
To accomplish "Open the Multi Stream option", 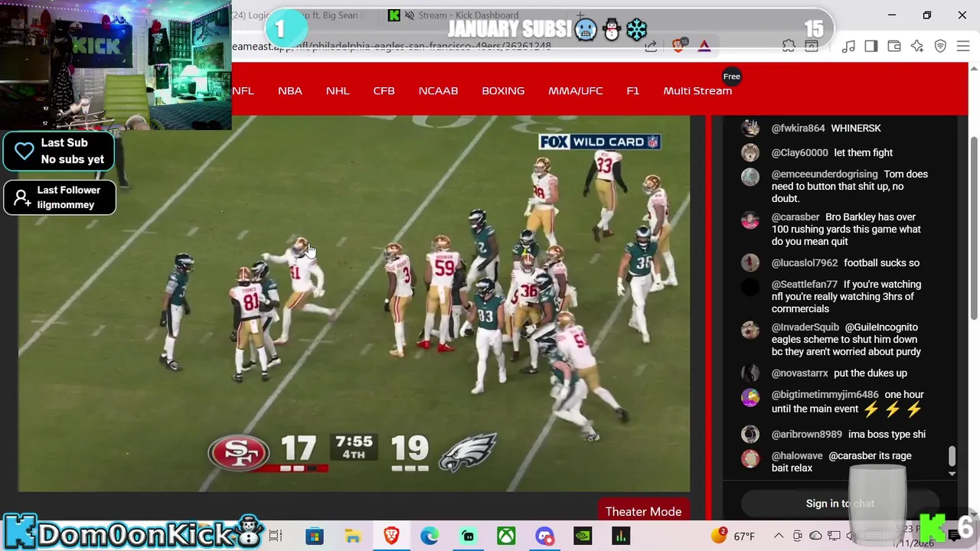I will click(x=697, y=90).
